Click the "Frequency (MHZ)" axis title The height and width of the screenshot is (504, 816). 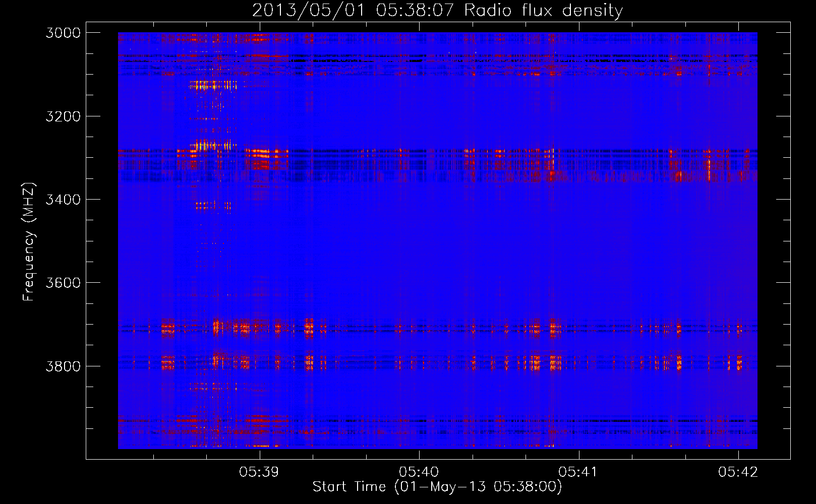point(29,242)
